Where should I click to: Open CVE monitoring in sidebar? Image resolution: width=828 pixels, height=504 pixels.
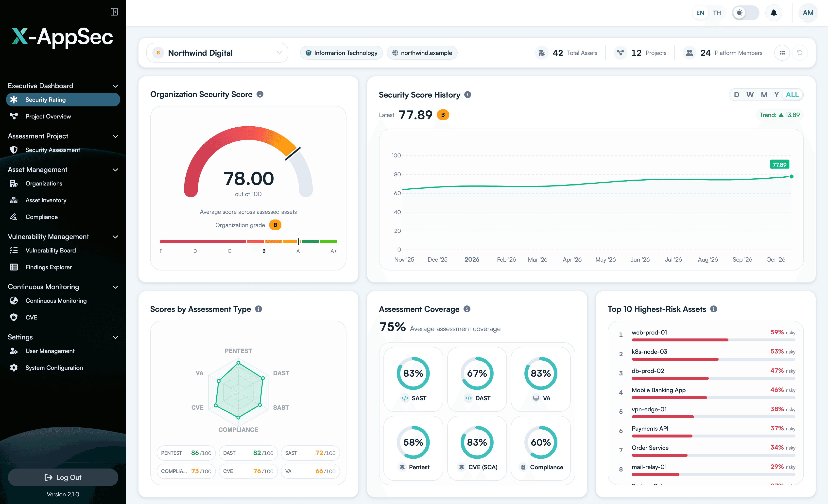63,317
